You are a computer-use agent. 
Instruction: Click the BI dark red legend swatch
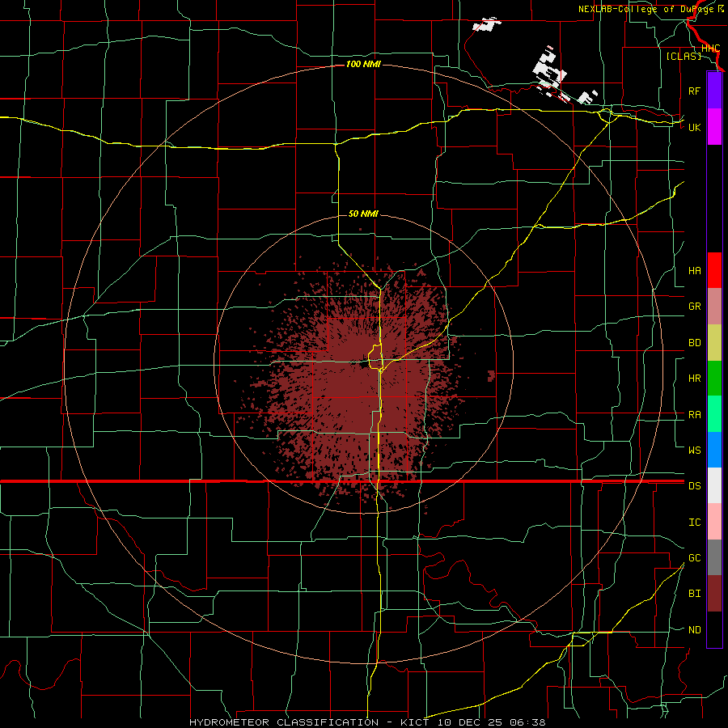coord(714,594)
